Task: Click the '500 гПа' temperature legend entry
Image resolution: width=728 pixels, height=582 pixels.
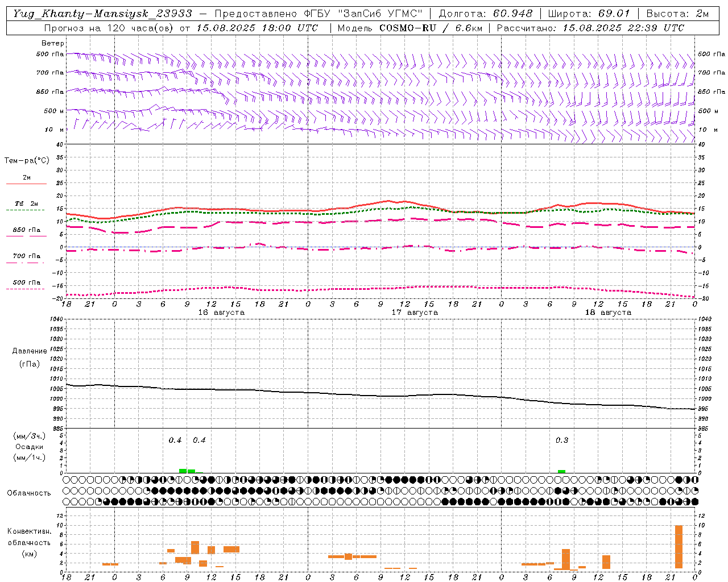Action: pos(26,282)
